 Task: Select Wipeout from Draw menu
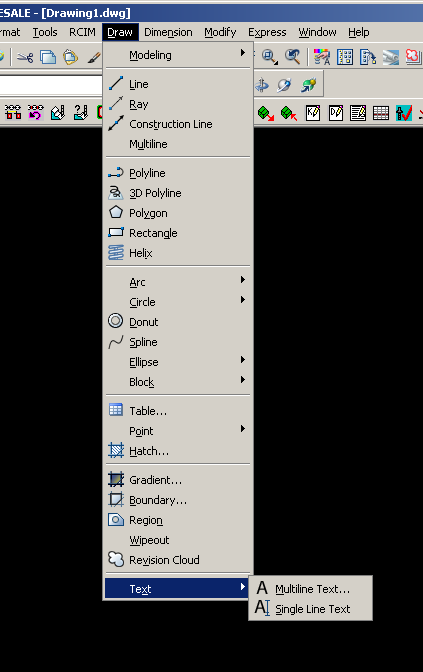coord(177,540)
